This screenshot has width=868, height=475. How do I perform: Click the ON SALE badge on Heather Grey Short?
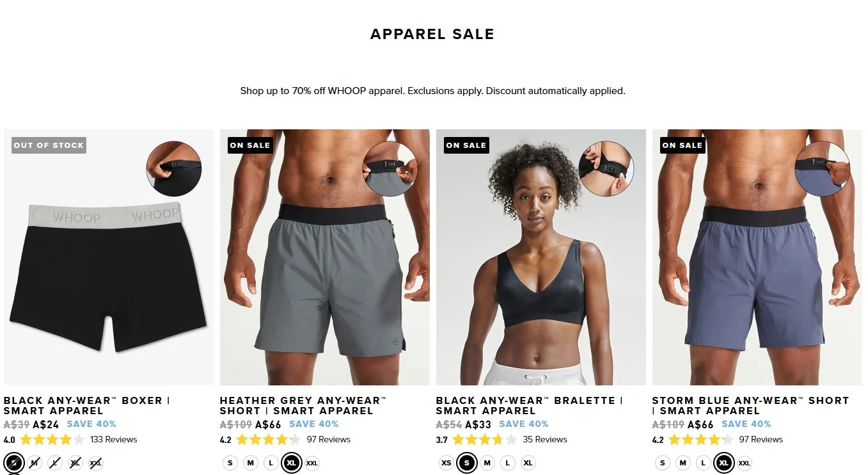click(x=250, y=145)
